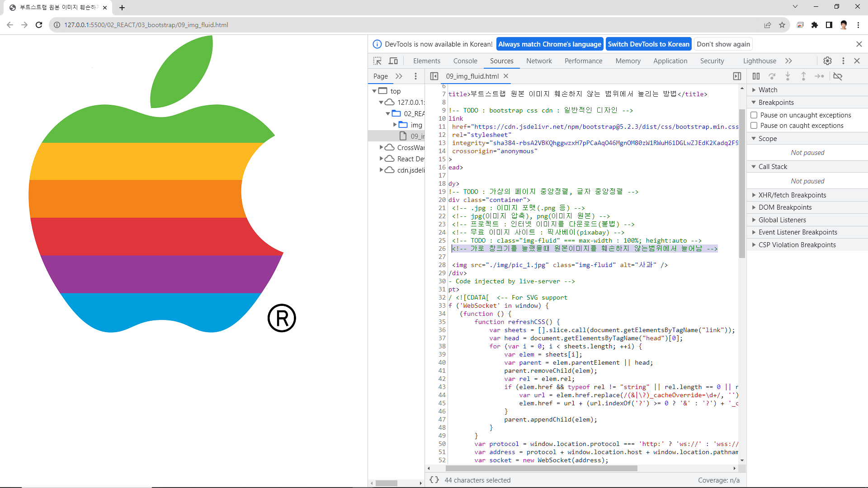Enable Pause on uncaught exceptions
Viewport: 868px width, 488px height.
coord(754,115)
